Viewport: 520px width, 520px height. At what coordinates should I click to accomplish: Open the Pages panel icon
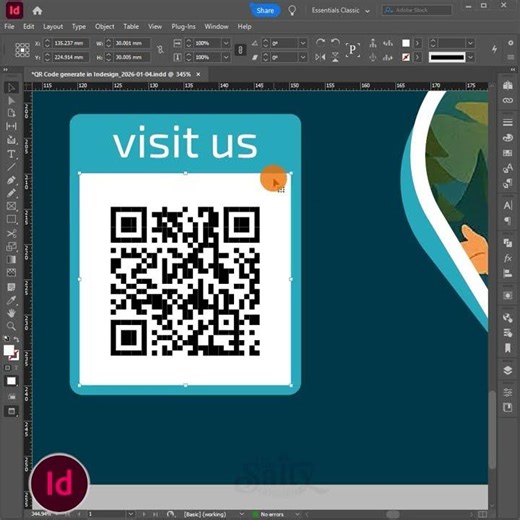click(508, 85)
